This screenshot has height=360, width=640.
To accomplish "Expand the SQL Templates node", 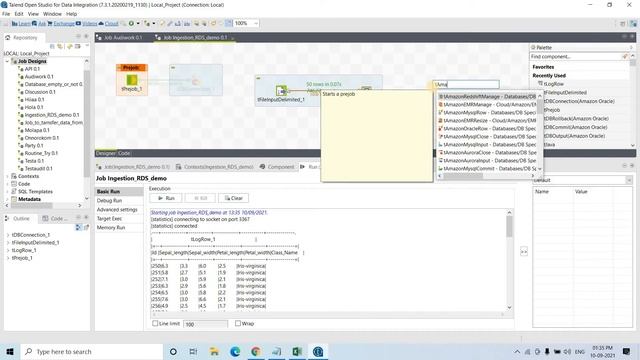I will [7, 191].
